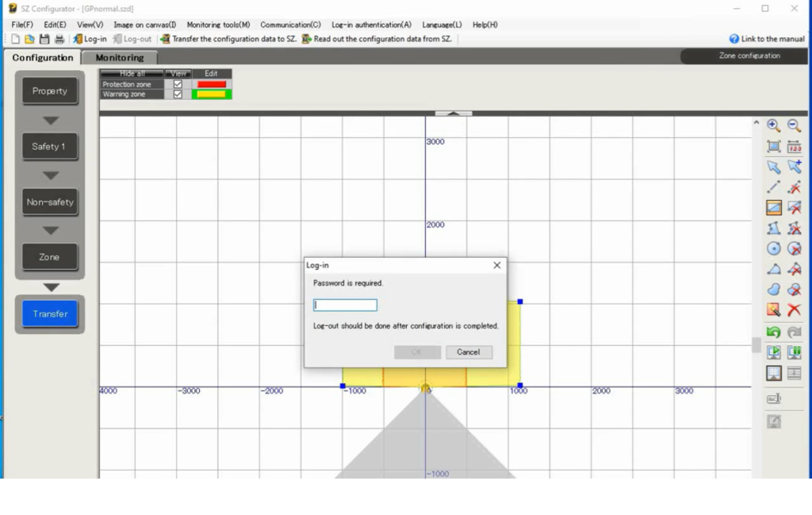This screenshot has width=812, height=515.
Task: Uncheck the Warning zone View checkbox
Action: [178, 94]
